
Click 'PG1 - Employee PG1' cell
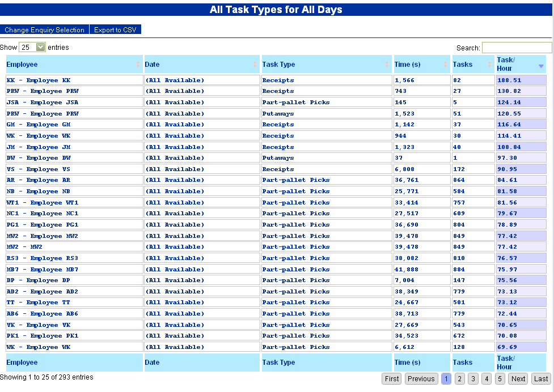click(x=74, y=224)
